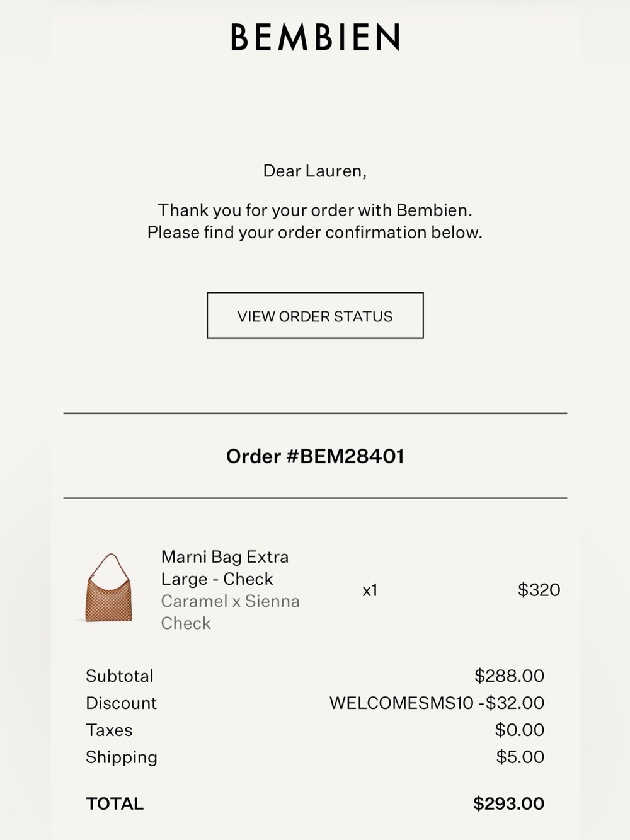Click the Subtotal amount $288.00
Viewport: 630px width, 840px height.
coord(509,676)
